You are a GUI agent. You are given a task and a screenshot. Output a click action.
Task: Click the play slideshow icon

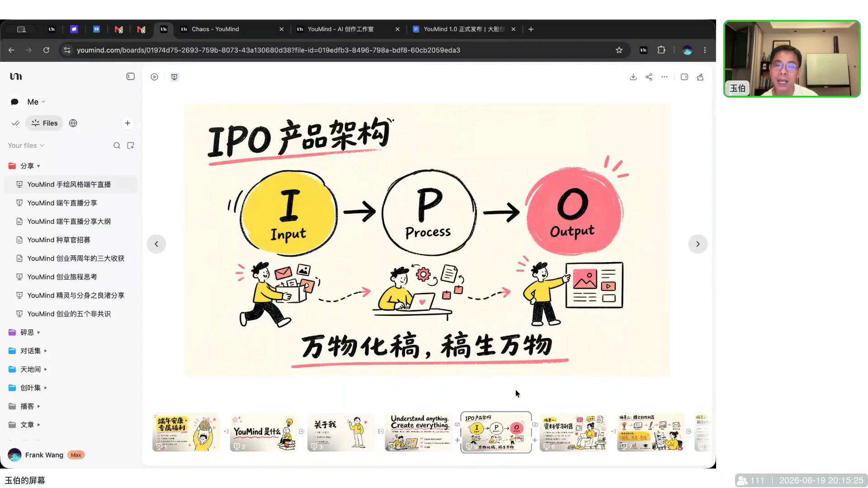coord(154,77)
